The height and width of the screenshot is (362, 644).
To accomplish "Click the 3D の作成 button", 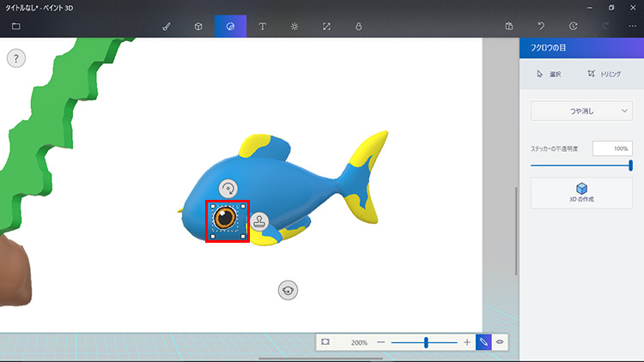I will click(581, 192).
